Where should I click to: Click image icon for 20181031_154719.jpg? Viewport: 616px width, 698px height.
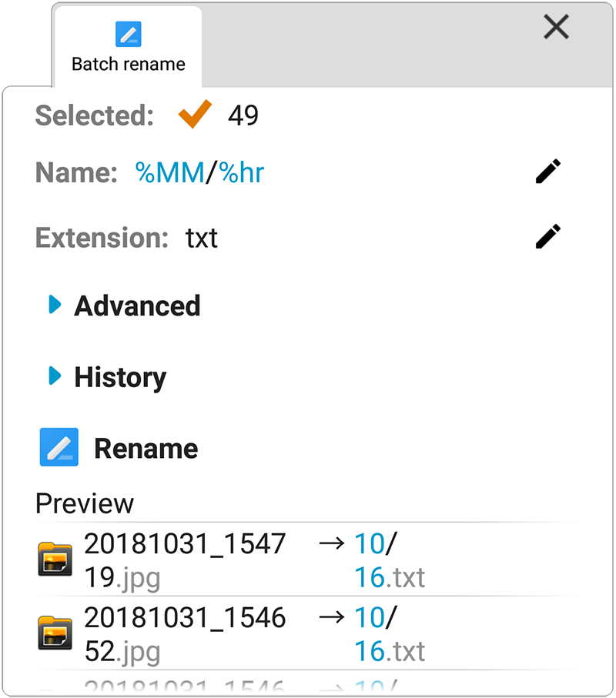[x=55, y=559]
